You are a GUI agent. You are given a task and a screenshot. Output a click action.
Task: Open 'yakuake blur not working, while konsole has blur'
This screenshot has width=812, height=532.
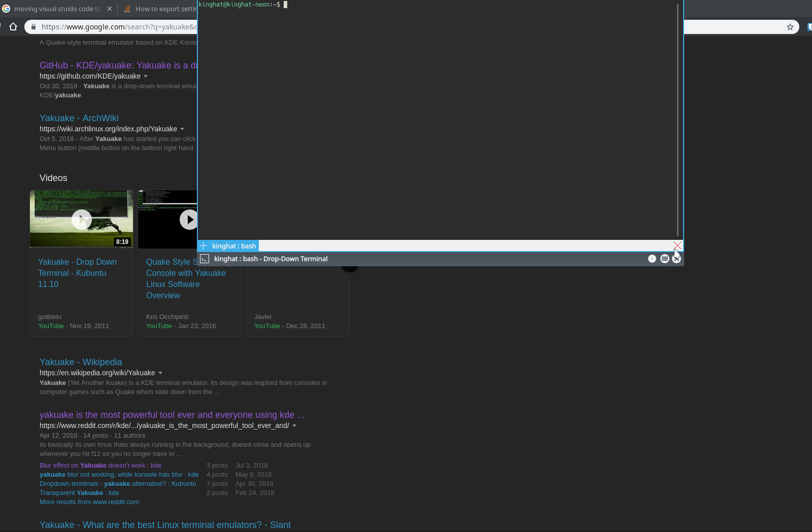click(119, 475)
